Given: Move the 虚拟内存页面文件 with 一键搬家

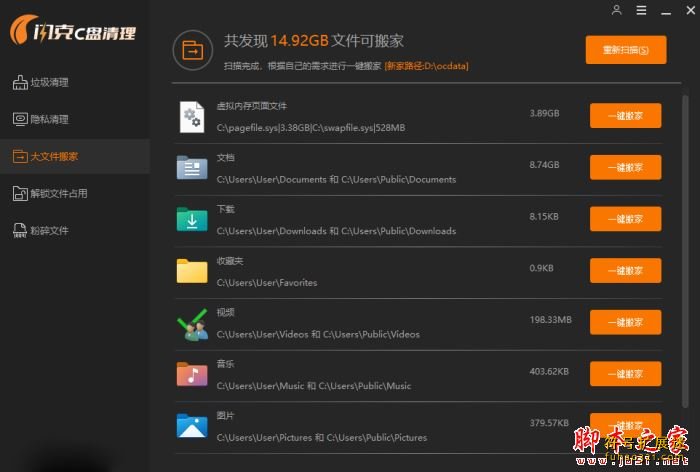Looking at the screenshot, I should point(625,116).
